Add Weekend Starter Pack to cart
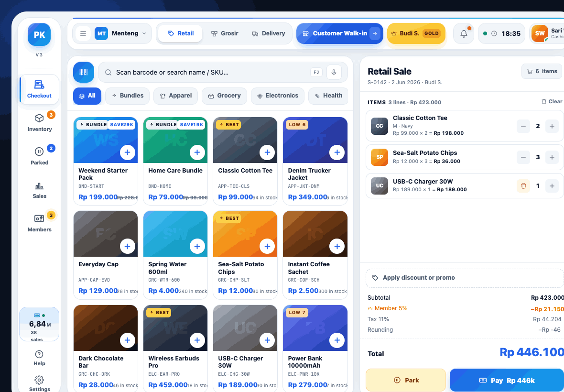The image size is (564, 392). (127, 152)
